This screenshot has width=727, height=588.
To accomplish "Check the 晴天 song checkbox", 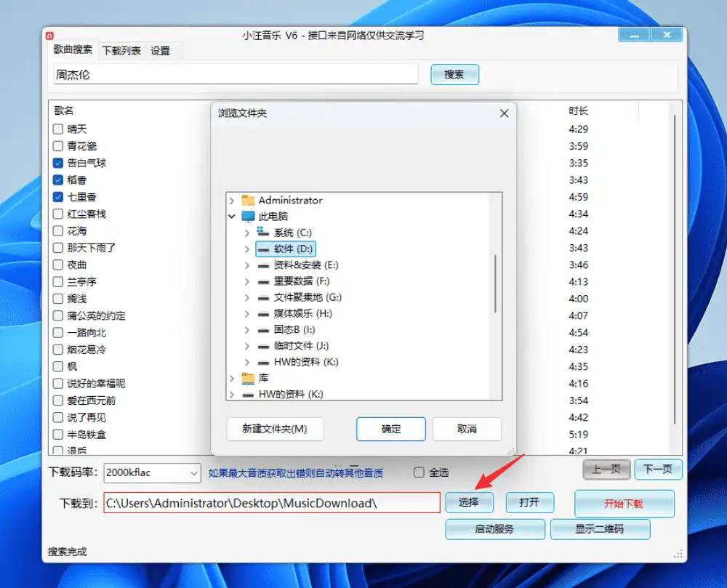I will tap(58, 129).
